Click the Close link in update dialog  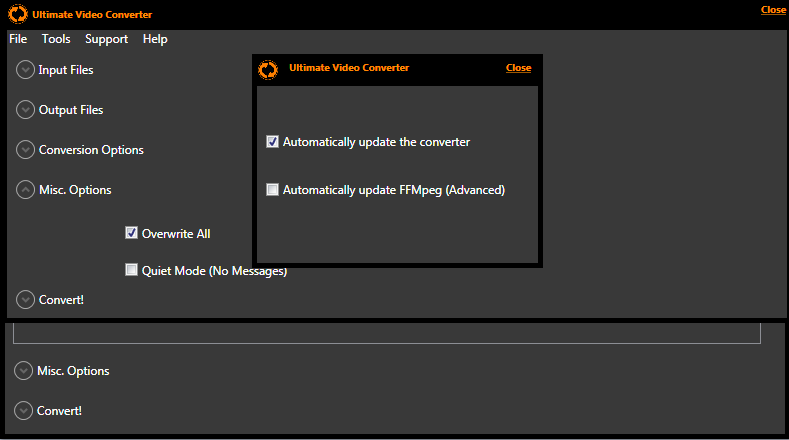(518, 68)
